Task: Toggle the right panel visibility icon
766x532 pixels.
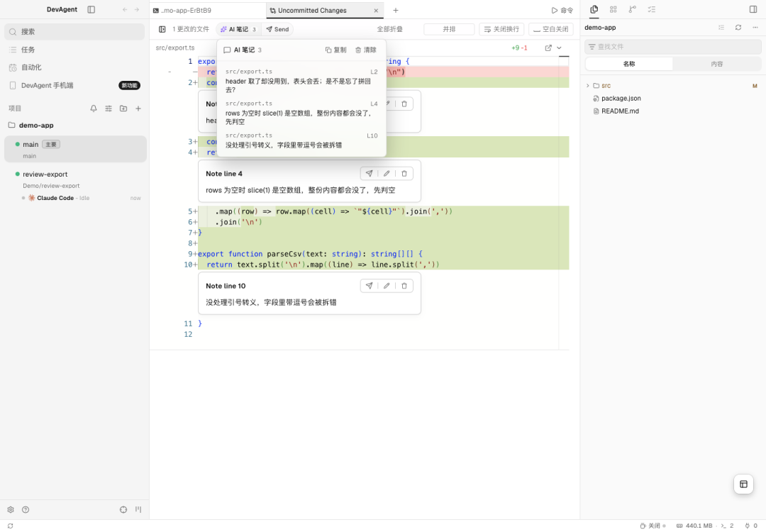Action: [753, 9]
